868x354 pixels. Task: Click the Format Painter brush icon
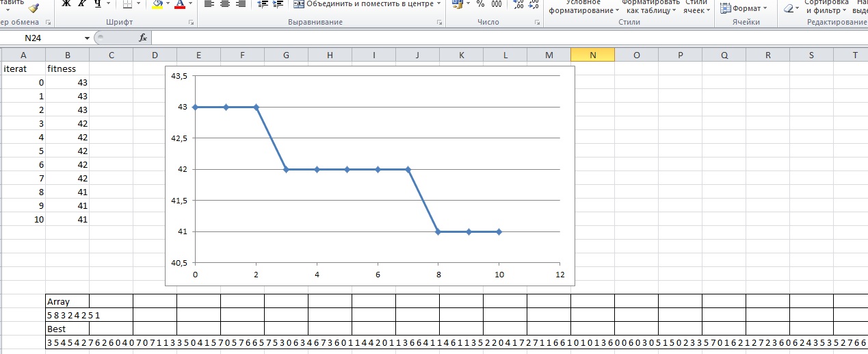(34, 6)
